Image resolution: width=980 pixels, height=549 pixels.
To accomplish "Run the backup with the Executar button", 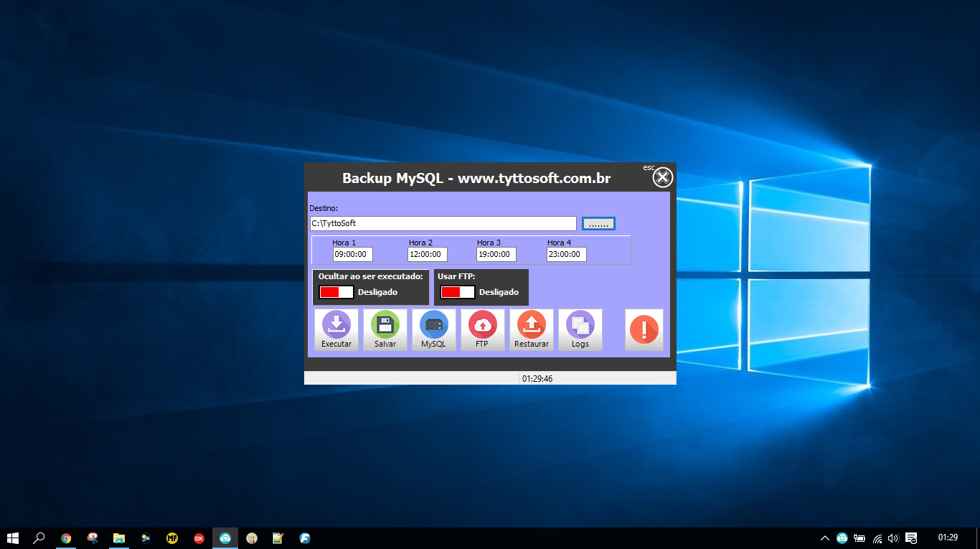I will click(x=336, y=329).
